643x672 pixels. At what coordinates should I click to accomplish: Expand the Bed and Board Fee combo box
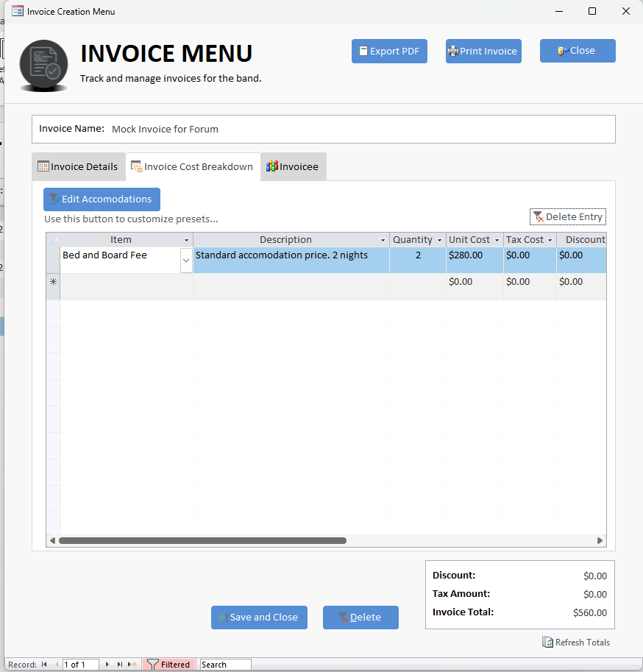[x=186, y=260]
